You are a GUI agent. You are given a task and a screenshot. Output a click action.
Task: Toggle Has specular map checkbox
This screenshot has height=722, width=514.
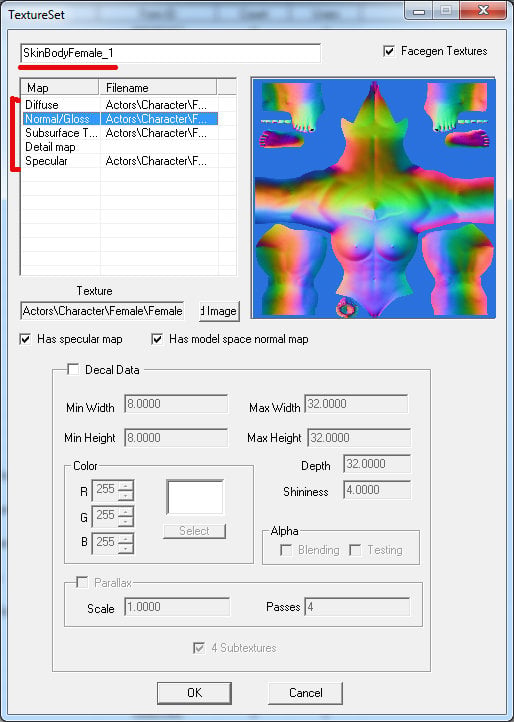click(25, 339)
